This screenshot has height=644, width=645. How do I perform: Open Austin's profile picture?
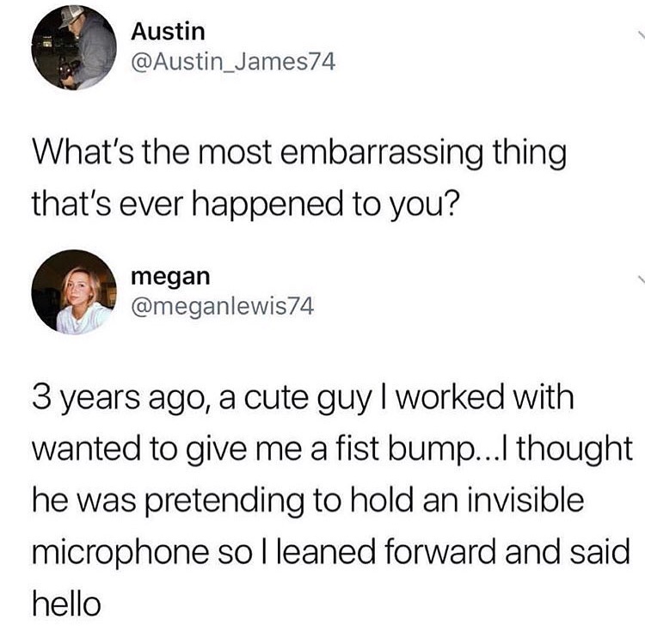click(74, 47)
